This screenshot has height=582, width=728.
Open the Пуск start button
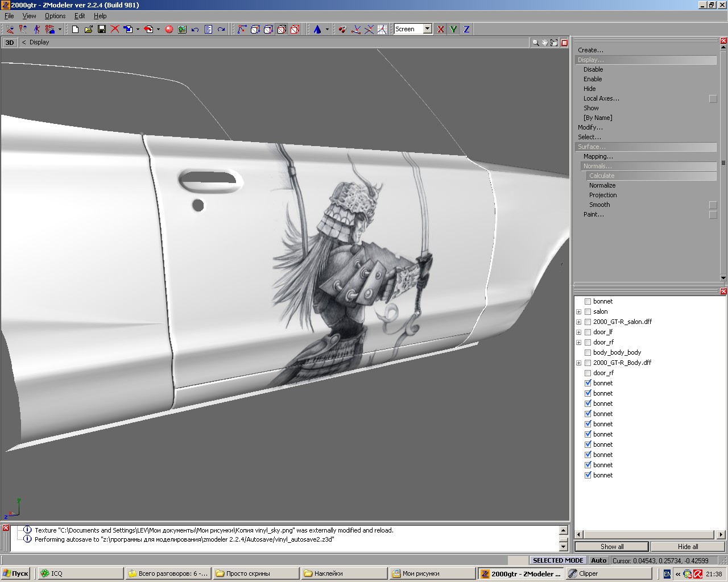point(16,574)
